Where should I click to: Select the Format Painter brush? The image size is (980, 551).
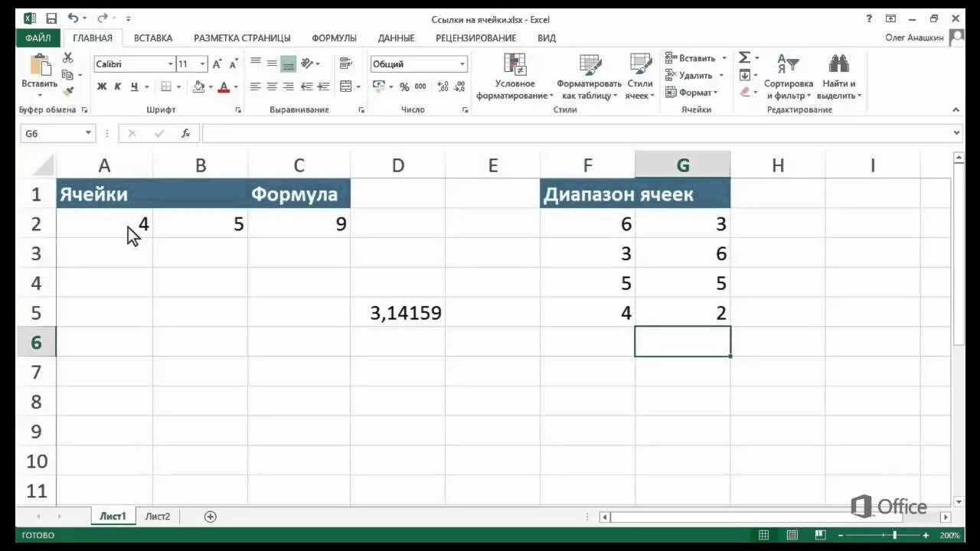(x=67, y=92)
